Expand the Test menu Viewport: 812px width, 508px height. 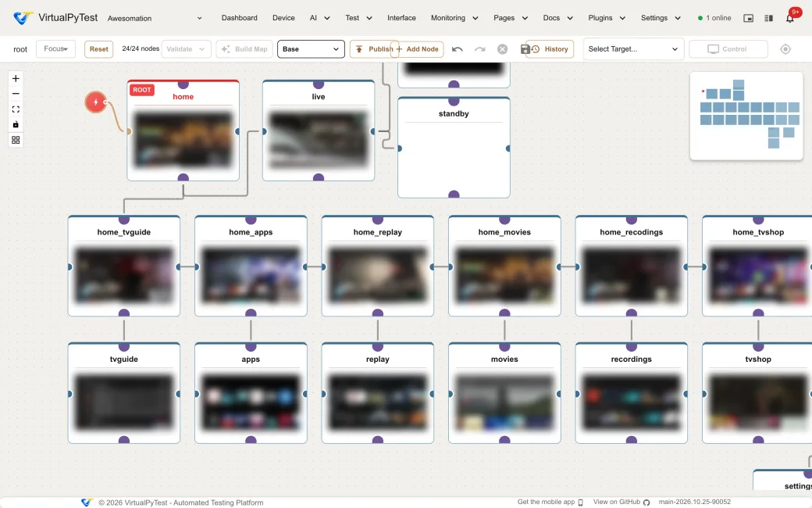pyautogui.click(x=358, y=18)
